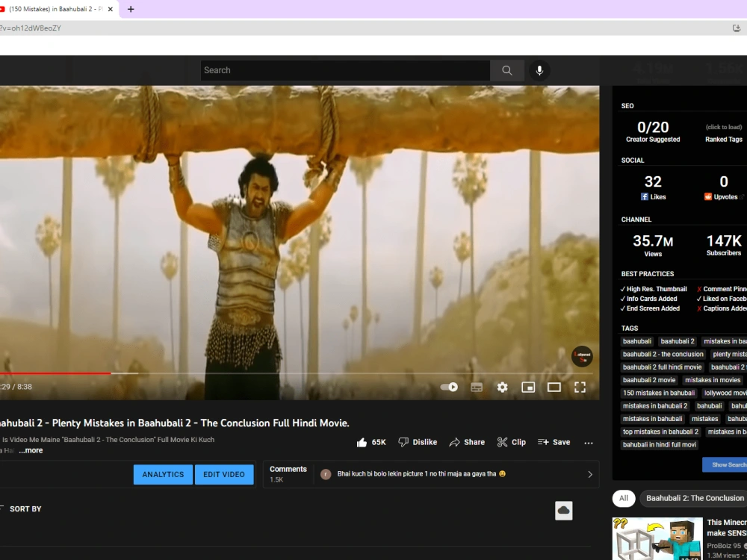The height and width of the screenshot is (560, 747).
Task: Click mistakes in movies tag
Action: (x=713, y=380)
